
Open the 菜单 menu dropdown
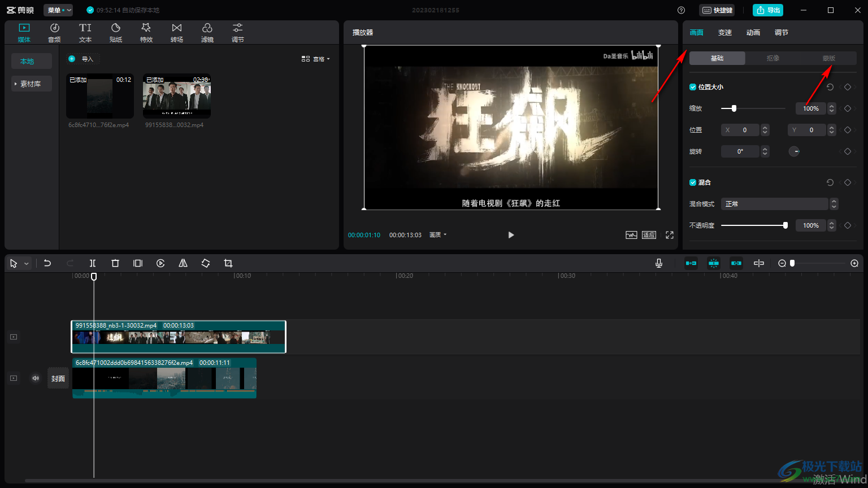coord(58,10)
